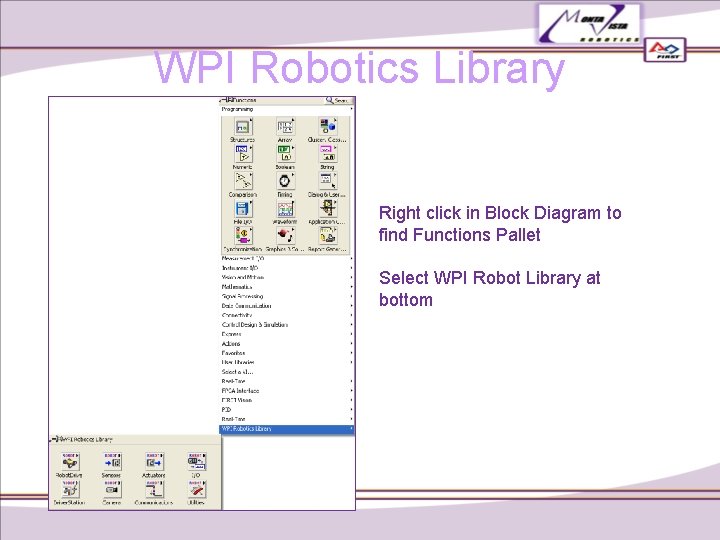This screenshot has width=720, height=540.
Task: Open the Synchronization palette icon
Action: click(243, 236)
